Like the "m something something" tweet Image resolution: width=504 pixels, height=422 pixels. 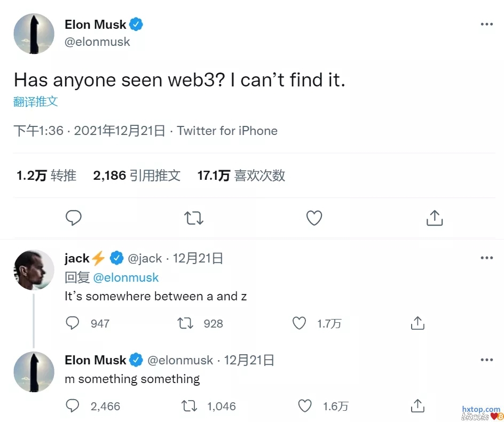click(304, 406)
